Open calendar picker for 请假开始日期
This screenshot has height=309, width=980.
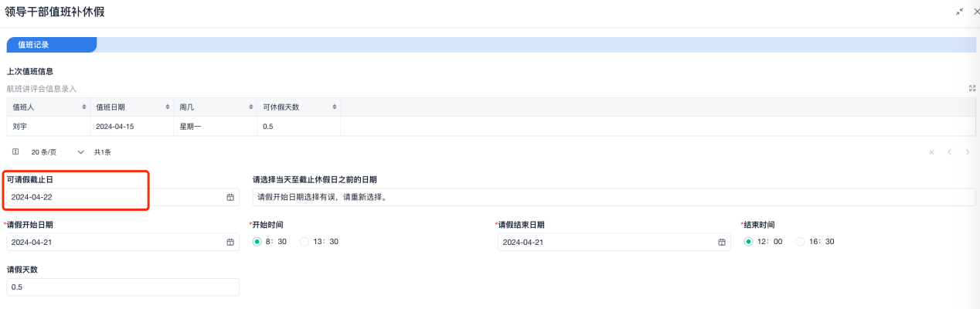[230, 243]
